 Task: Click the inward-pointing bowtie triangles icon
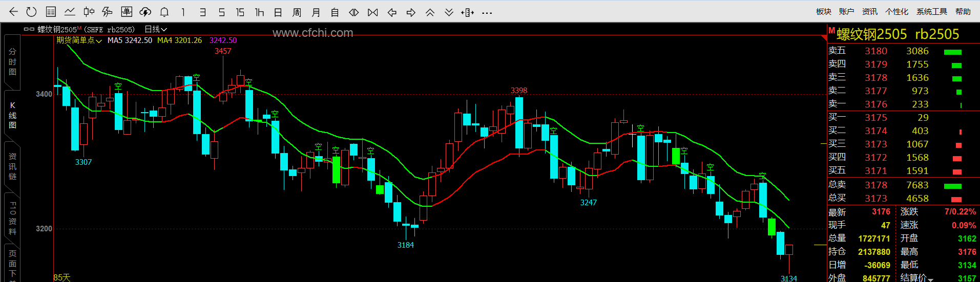click(x=373, y=12)
